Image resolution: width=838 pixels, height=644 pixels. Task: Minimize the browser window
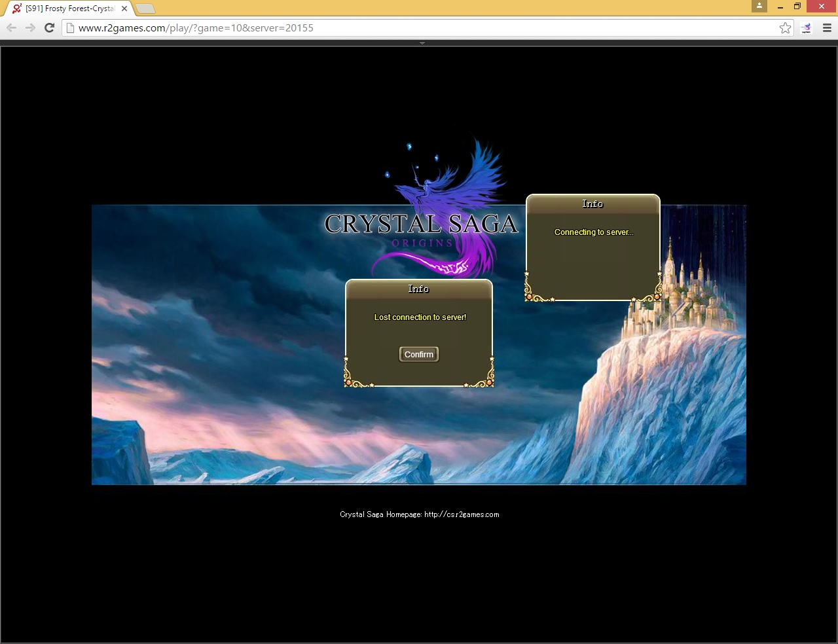(780, 7)
